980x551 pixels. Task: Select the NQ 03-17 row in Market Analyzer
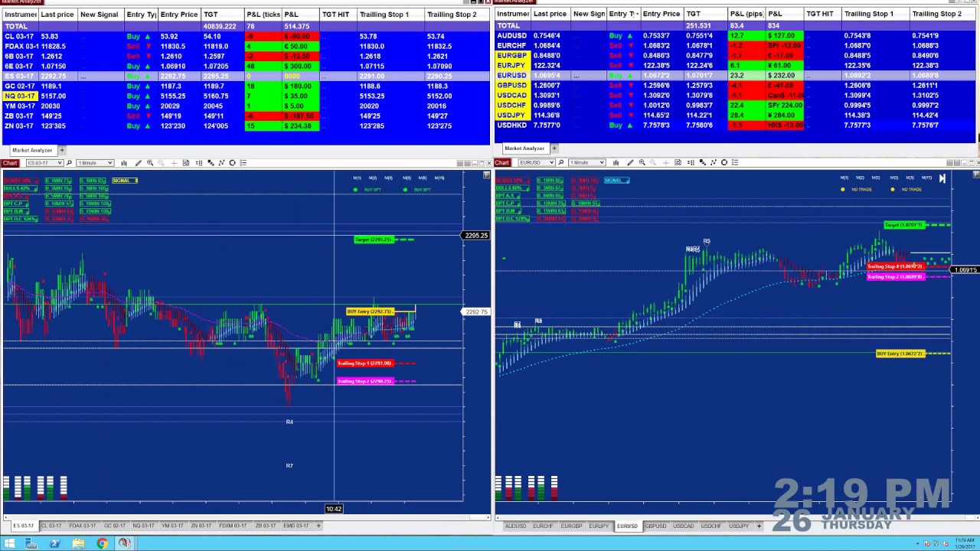(x=245, y=96)
